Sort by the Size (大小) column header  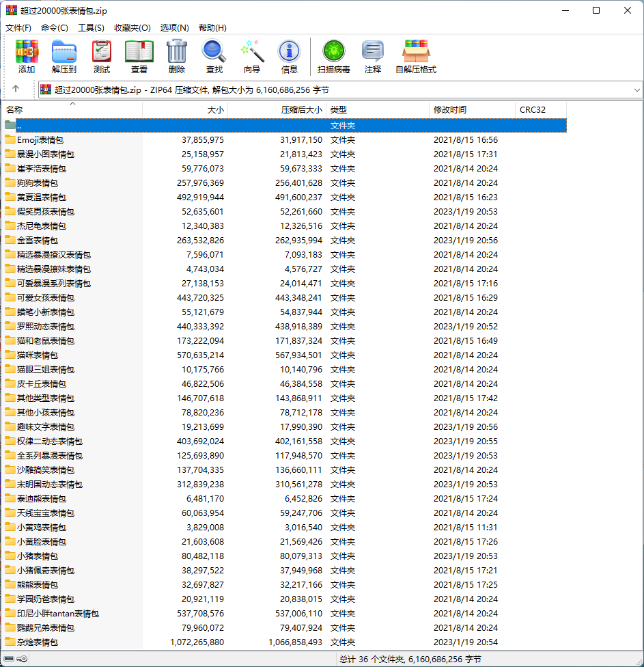tap(185, 109)
